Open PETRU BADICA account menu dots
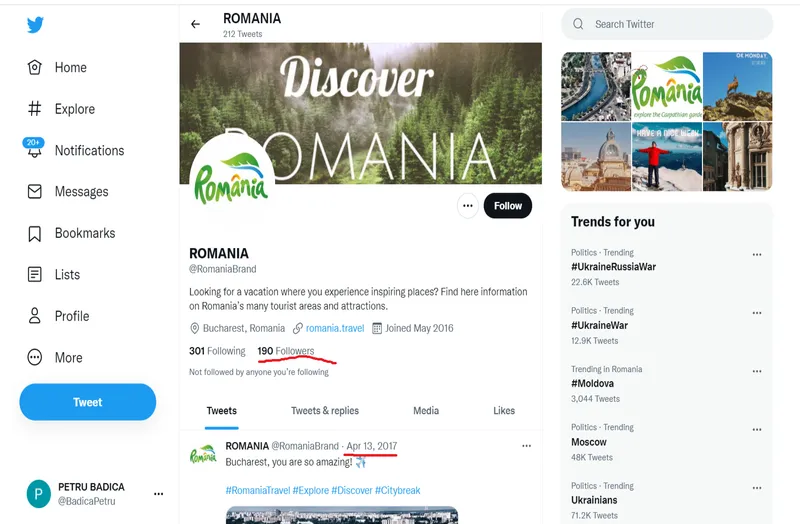 [x=159, y=493]
